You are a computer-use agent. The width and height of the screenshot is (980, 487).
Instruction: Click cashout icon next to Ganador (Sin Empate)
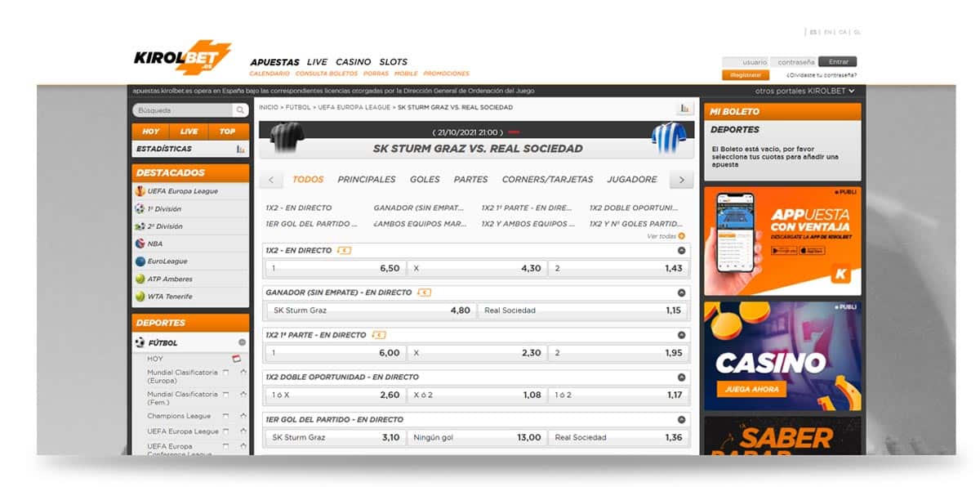pos(423,292)
